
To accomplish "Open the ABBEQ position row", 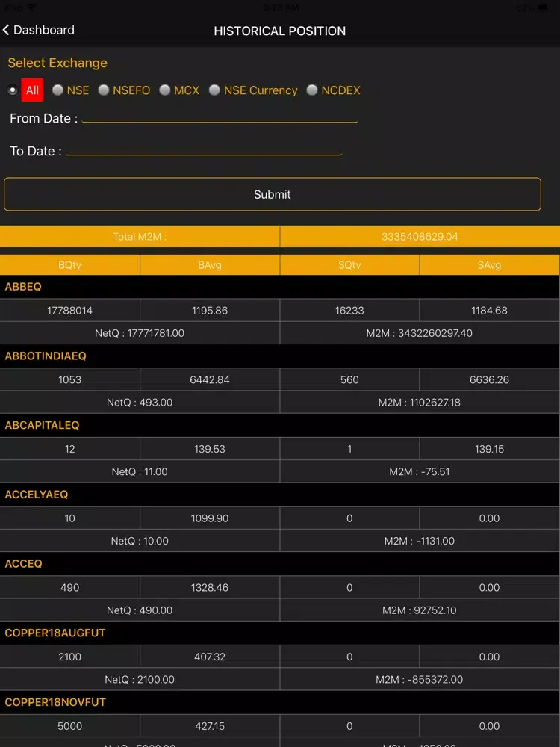I will [280, 287].
